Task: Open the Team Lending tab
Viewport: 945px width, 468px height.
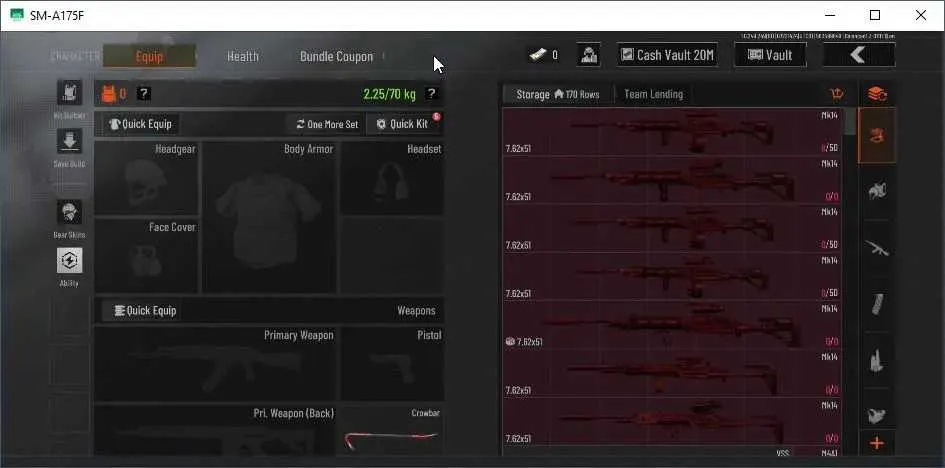Action: (x=653, y=94)
